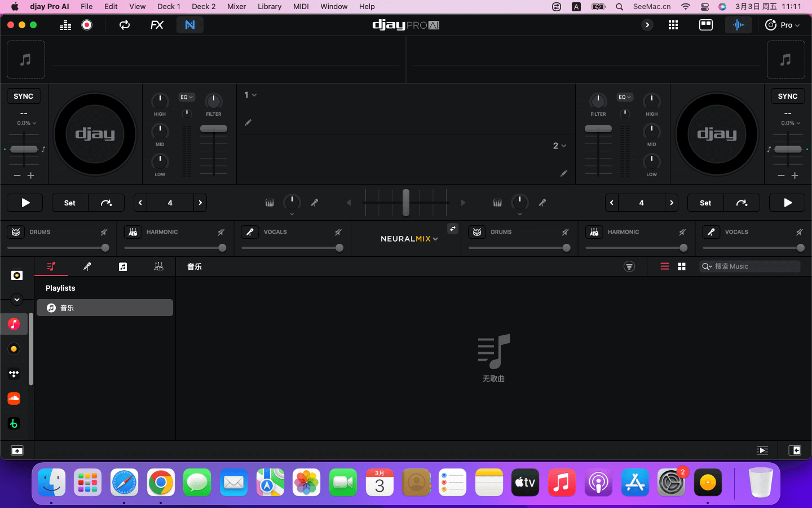Image resolution: width=812 pixels, height=508 pixels.
Task: Enable SYNC on left deck
Action: click(x=24, y=97)
